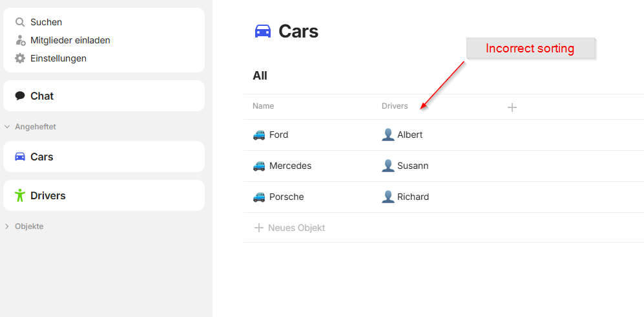Open settings via the gear icon
The width and height of the screenshot is (644, 317).
point(20,58)
